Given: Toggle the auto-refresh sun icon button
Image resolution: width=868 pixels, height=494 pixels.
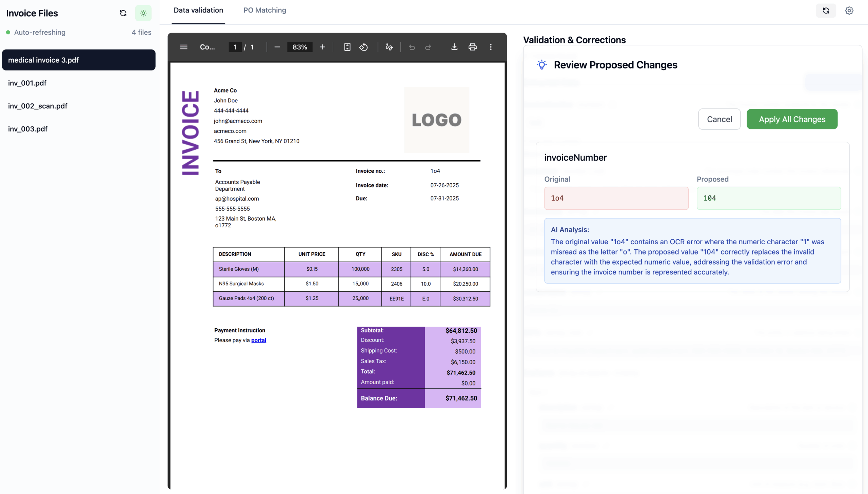Looking at the screenshot, I should pos(143,13).
